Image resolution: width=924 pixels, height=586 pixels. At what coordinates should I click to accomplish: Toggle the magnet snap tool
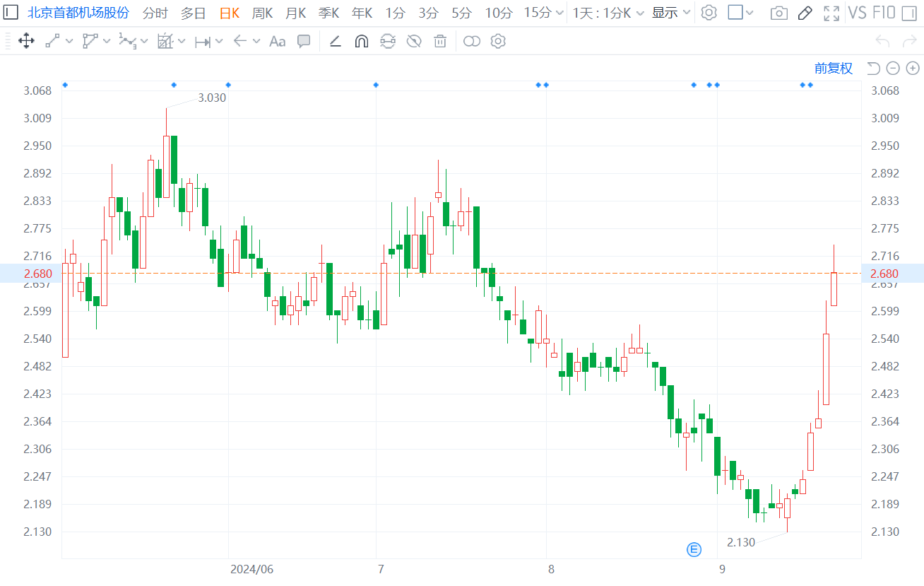361,41
